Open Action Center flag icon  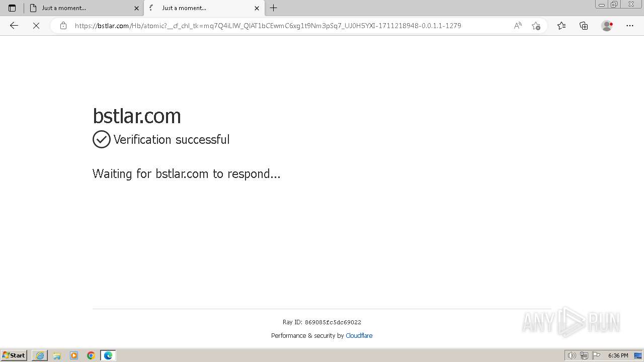(596, 355)
